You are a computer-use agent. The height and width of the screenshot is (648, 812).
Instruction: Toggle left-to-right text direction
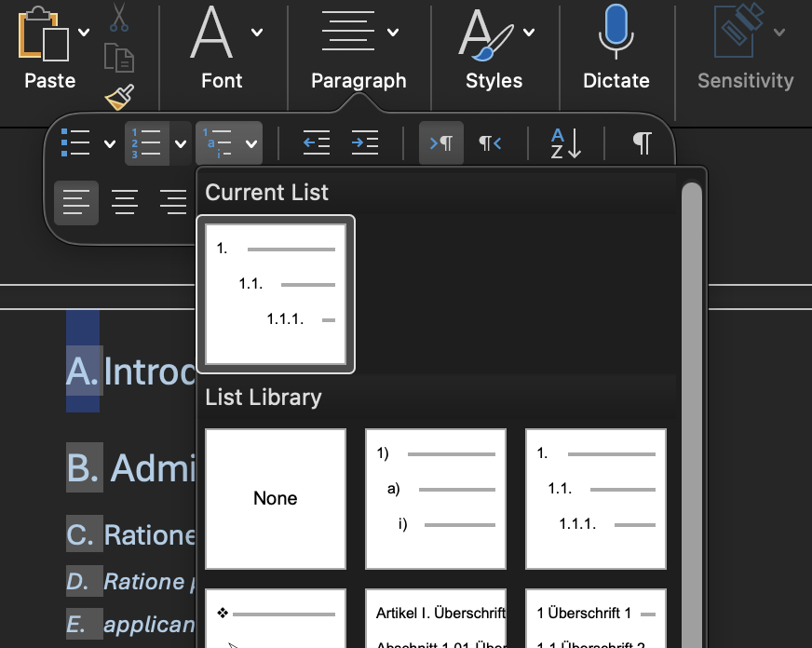pos(441,142)
